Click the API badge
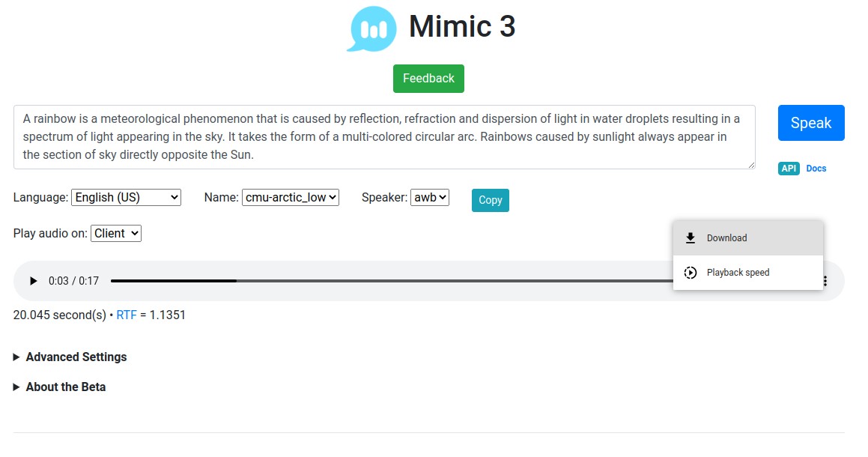The height and width of the screenshot is (457, 868). click(789, 169)
